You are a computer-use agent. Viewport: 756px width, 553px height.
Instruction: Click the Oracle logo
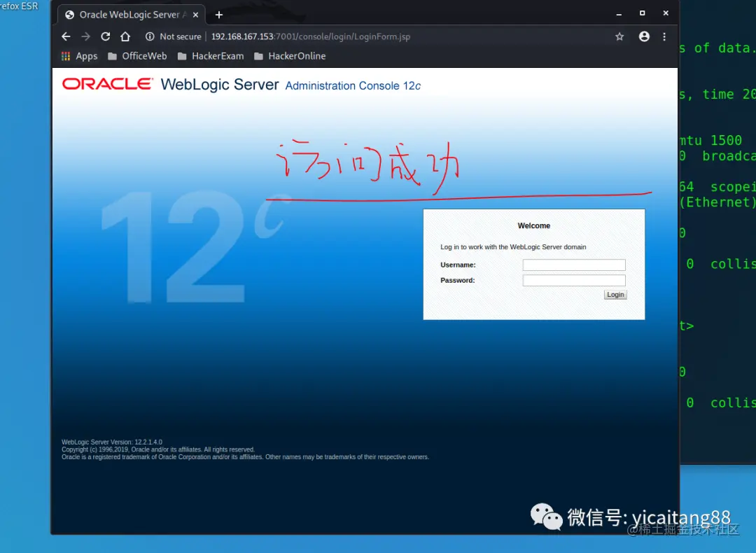click(108, 84)
